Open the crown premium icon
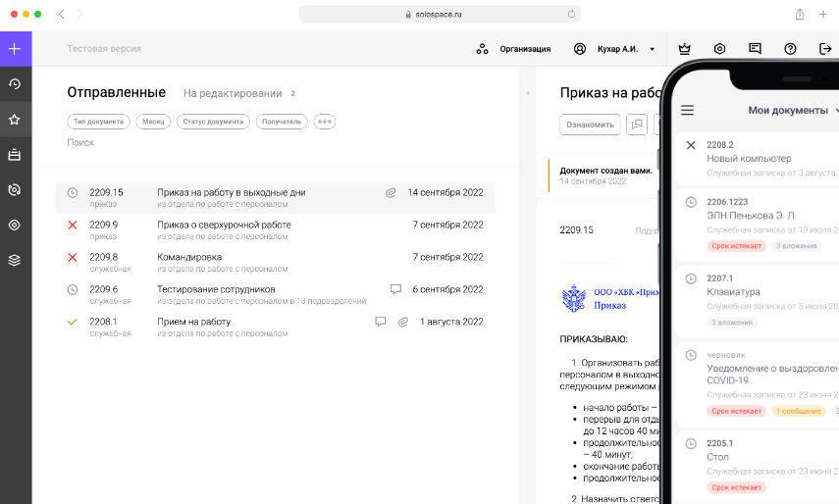This screenshot has height=504, width=839. 684,49
